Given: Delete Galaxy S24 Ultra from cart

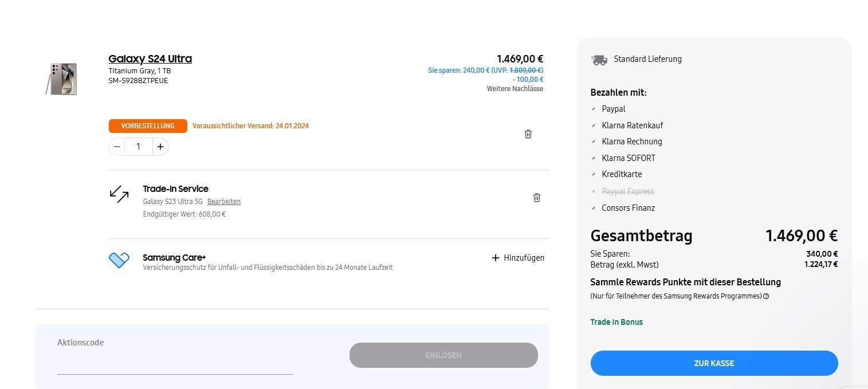Looking at the screenshot, I should [528, 134].
